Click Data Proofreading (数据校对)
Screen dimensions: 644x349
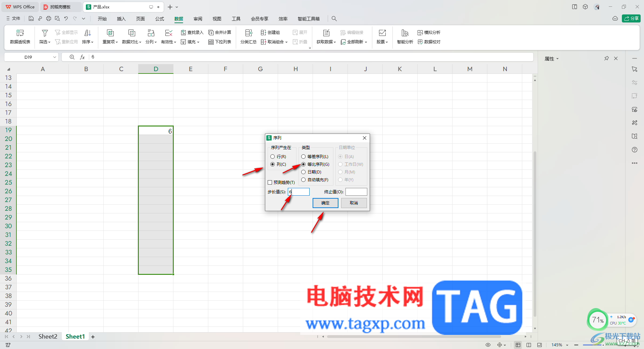[429, 42]
